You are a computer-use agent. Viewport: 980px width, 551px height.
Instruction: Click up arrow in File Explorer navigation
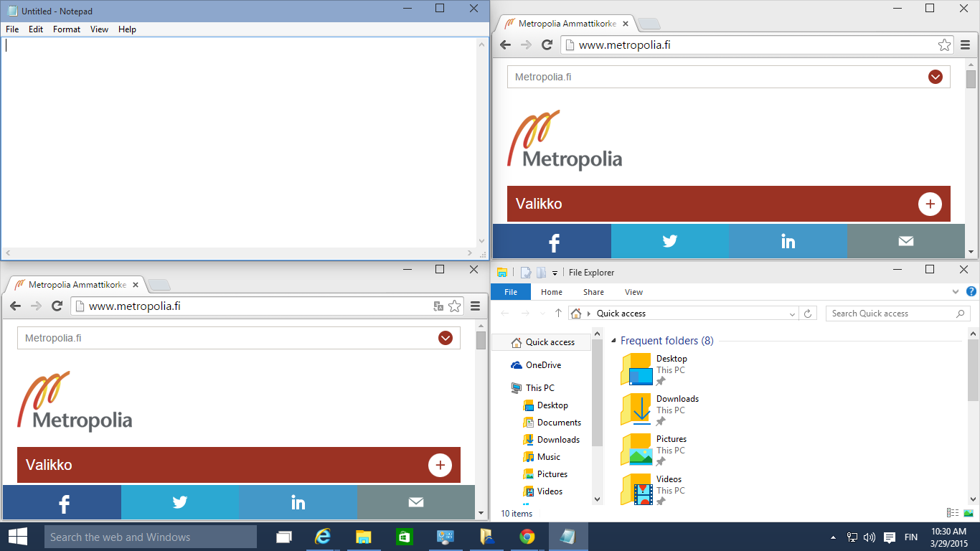(558, 314)
